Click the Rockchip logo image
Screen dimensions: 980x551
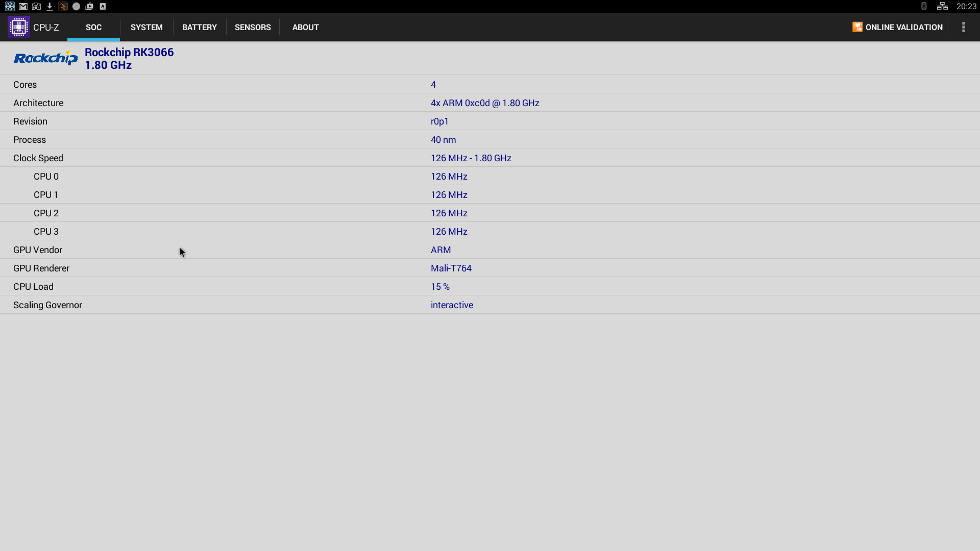point(45,58)
